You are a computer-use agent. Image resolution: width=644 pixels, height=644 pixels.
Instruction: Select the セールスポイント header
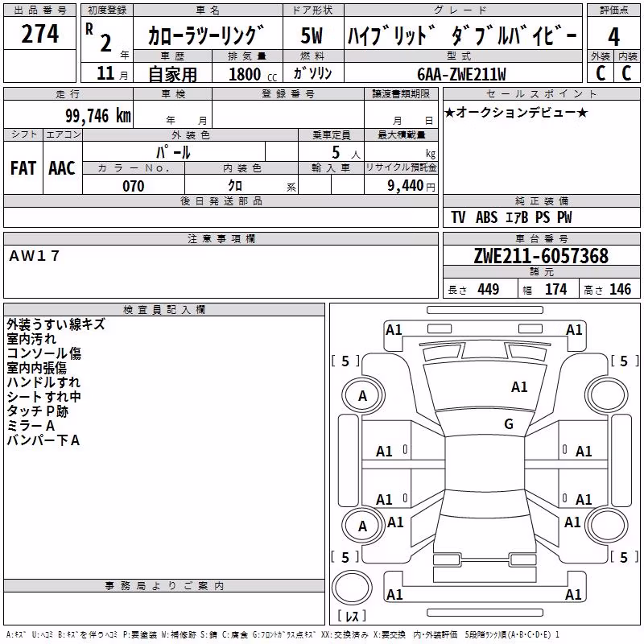(541, 93)
